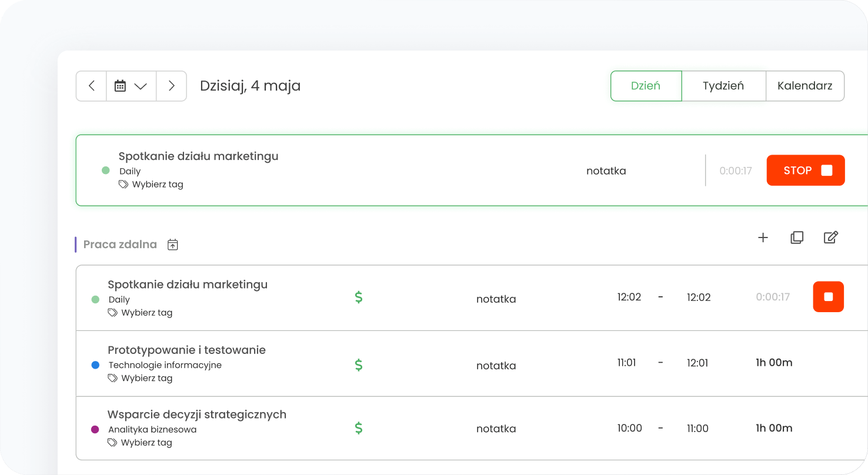Choose a tag for Prototypowanie i testowanie

(146, 378)
